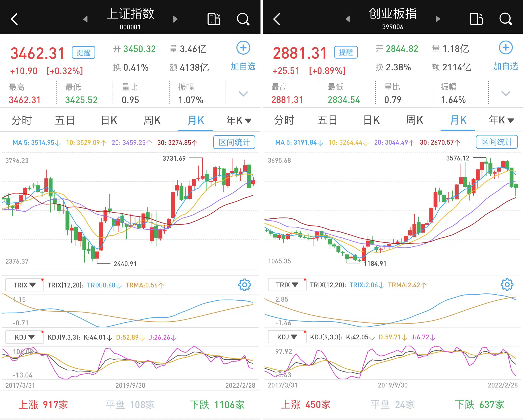Switch to 日K tab on 上证指数
The height and width of the screenshot is (420, 523).
pyautogui.click(x=109, y=120)
